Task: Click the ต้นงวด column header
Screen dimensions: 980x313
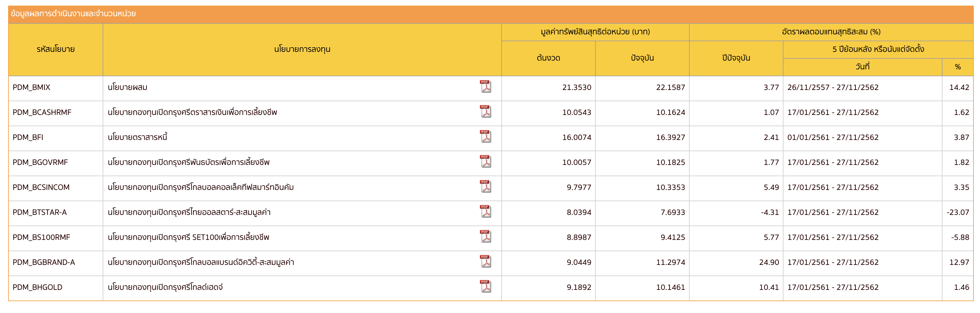Action: tap(548, 58)
